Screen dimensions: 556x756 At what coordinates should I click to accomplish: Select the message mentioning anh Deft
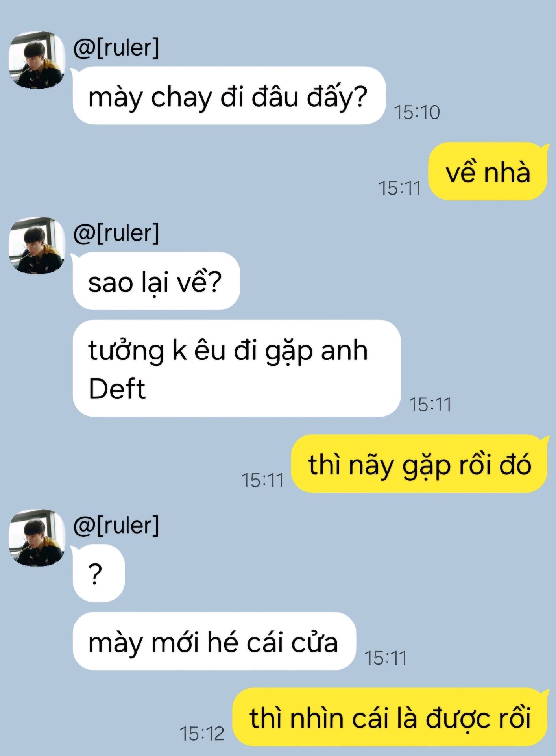(x=236, y=368)
